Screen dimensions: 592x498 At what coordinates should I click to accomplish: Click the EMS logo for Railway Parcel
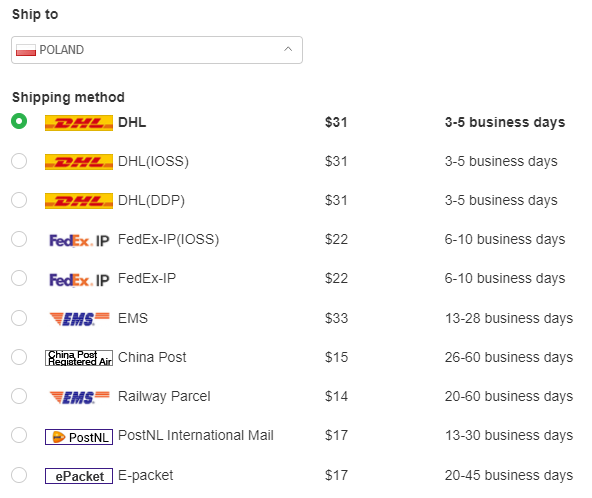click(x=79, y=397)
